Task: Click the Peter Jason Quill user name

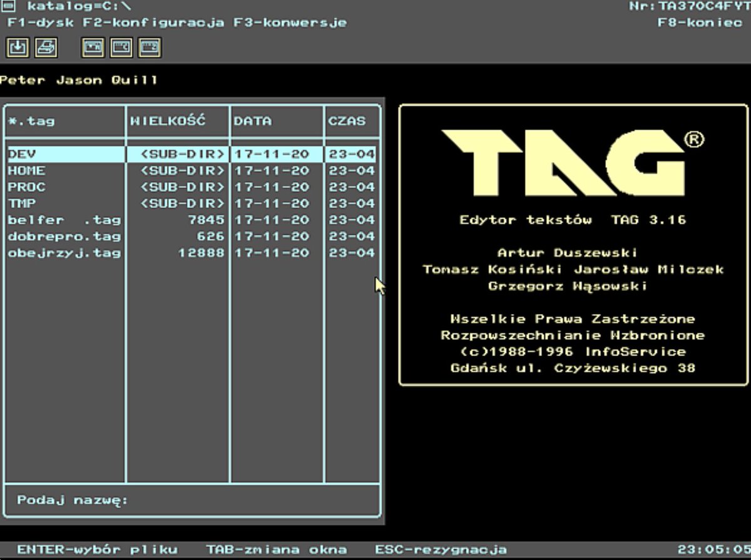Action: 79,80
